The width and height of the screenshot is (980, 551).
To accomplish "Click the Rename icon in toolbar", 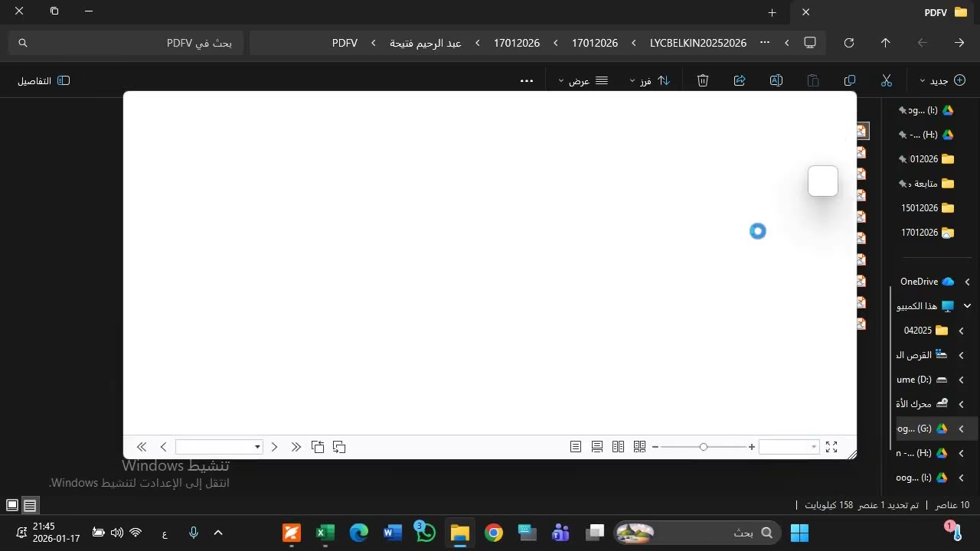I will (776, 80).
